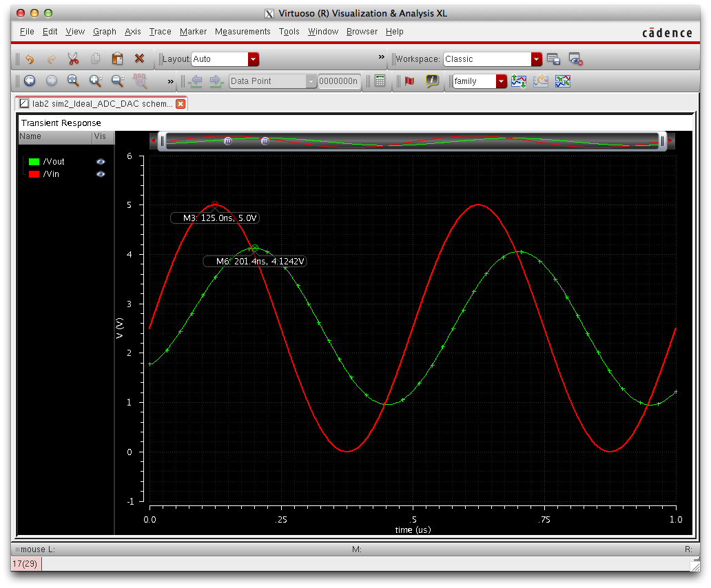Click the Zoom to Fit icon
This screenshot has width=711, height=588.
74,81
